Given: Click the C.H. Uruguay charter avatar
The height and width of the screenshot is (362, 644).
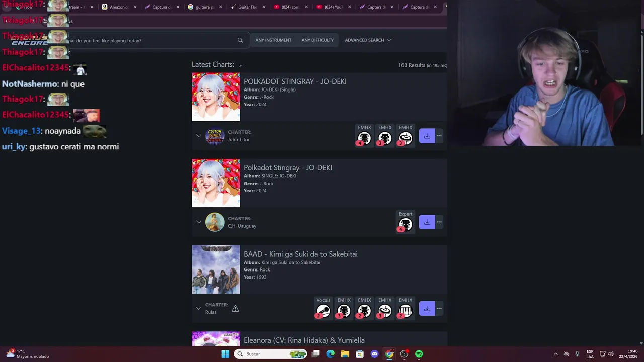Looking at the screenshot, I should pos(215,222).
